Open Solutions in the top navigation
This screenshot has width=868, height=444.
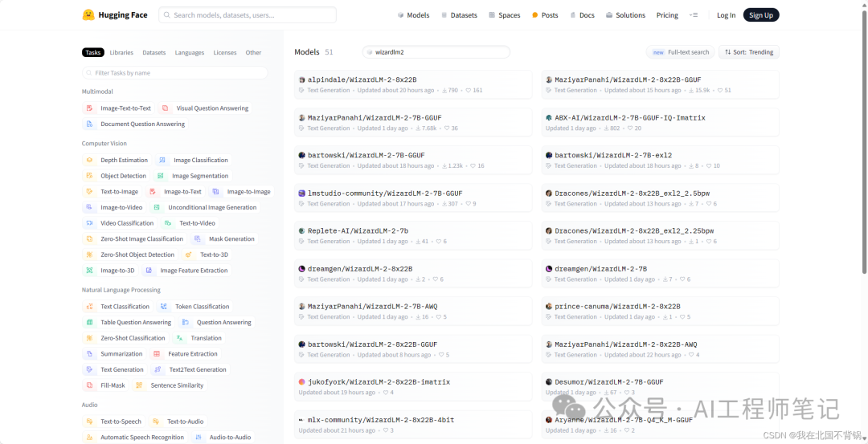point(625,15)
